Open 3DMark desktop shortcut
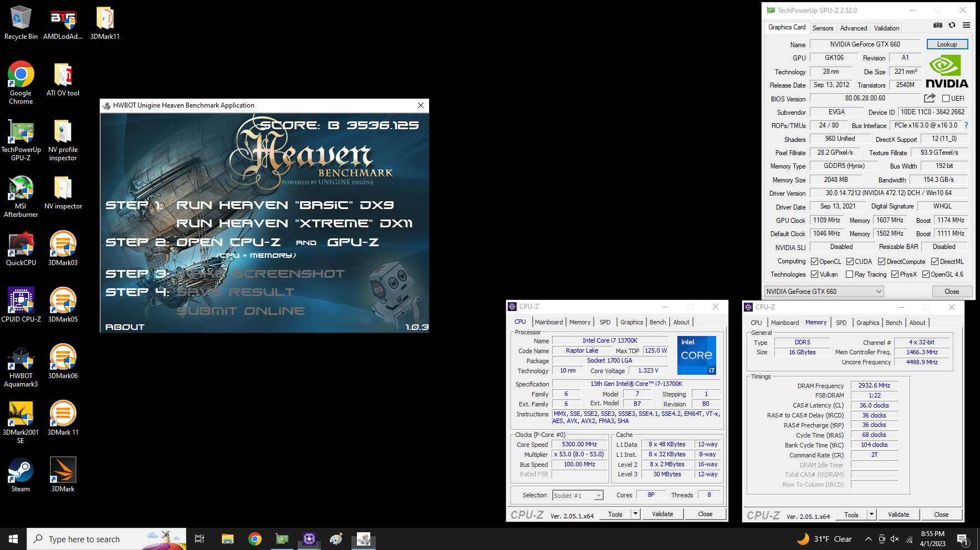This screenshot has width=980, height=550. click(x=63, y=475)
